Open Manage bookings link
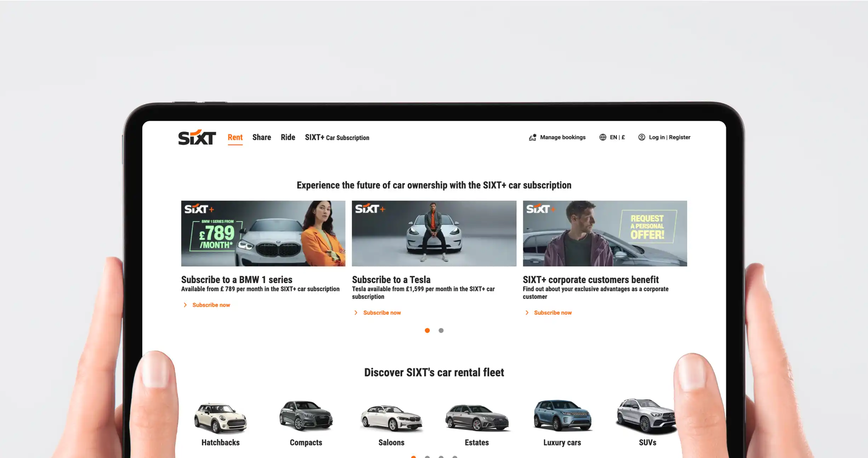The width and height of the screenshot is (868, 458). click(x=563, y=137)
